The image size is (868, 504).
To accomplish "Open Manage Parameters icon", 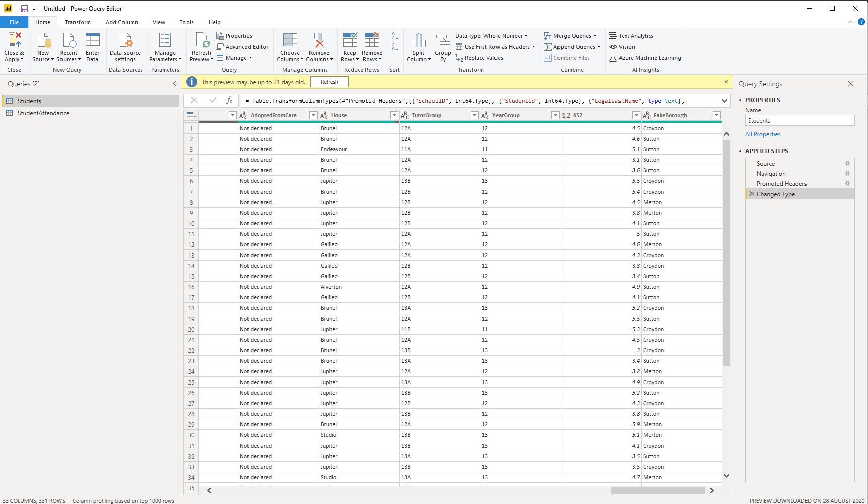I will tap(165, 40).
